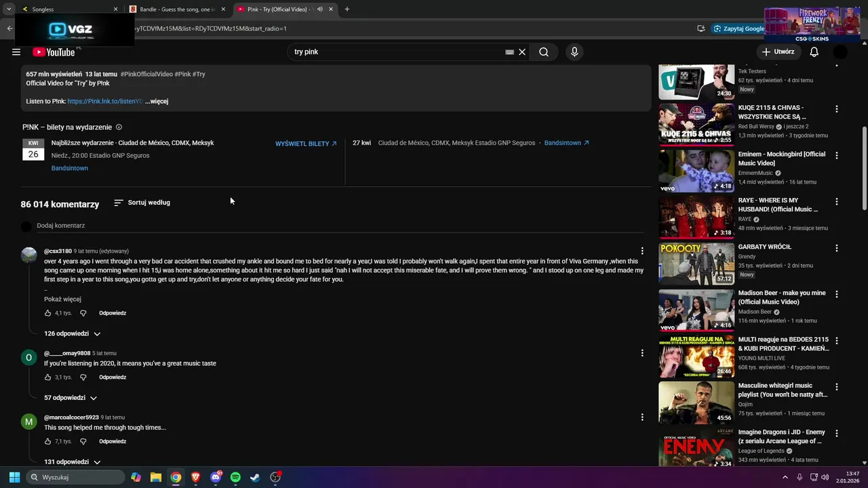Expand comment with Pokaż więcej
Screen dimensions: 868x488
click(x=62, y=300)
